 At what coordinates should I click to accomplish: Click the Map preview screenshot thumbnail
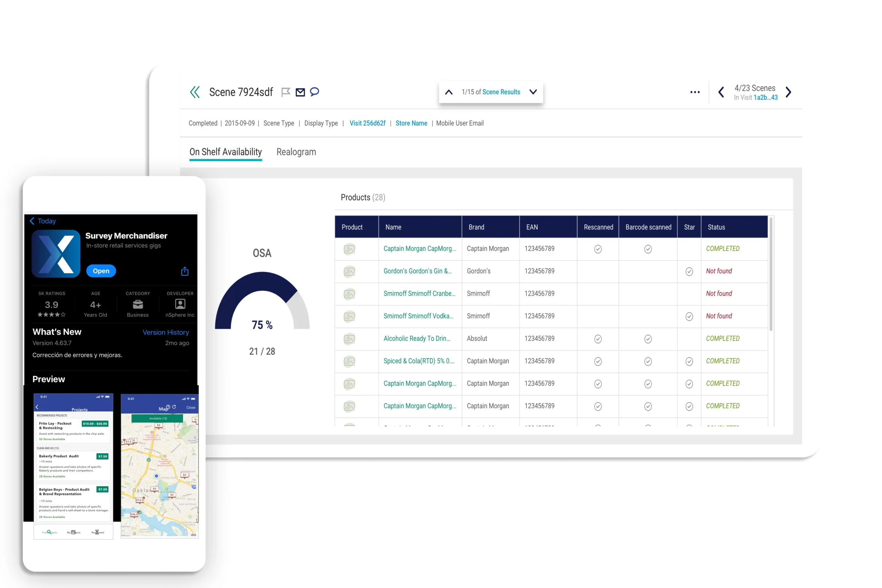pyautogui.click(x=160, y=465)
